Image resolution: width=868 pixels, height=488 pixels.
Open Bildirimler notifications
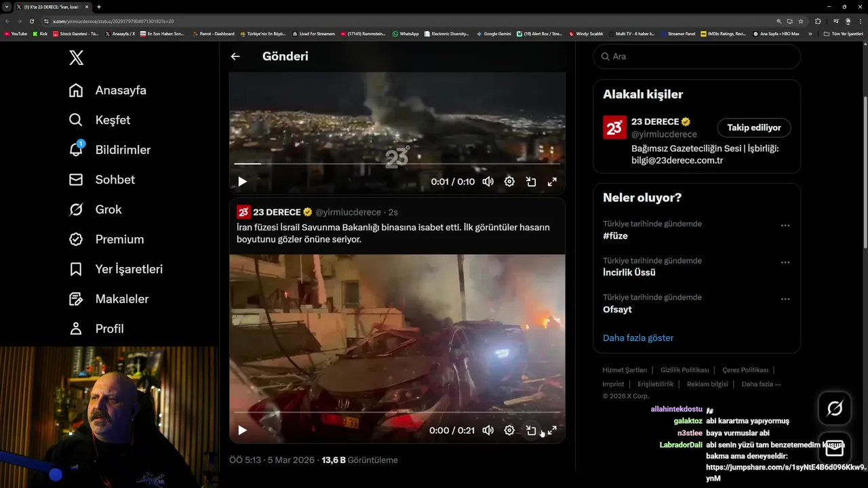[x=110, y=150]
